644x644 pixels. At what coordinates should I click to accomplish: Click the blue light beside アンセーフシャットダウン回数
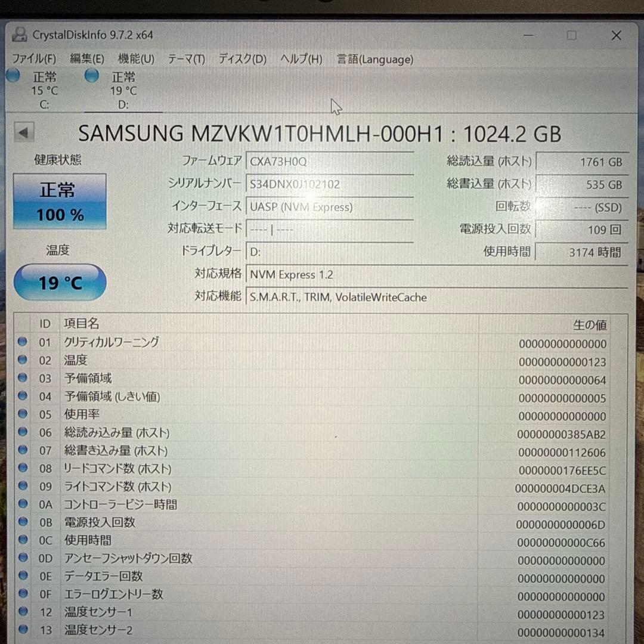pos(22,557)
